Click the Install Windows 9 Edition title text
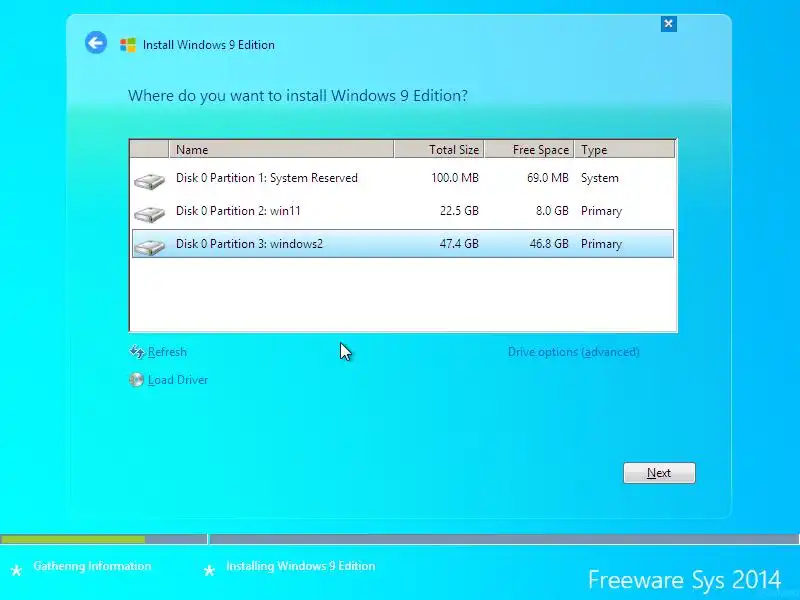 click(x=209, y=45)
